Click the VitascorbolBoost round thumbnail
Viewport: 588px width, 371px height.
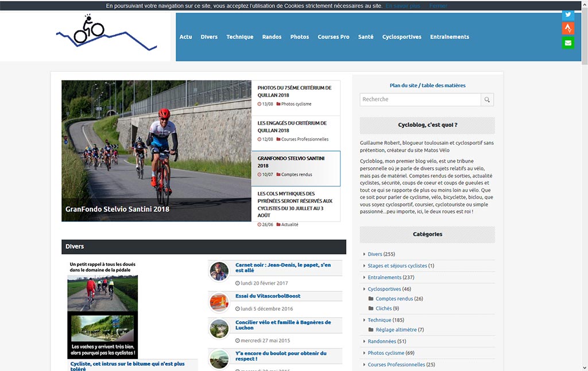219,302
